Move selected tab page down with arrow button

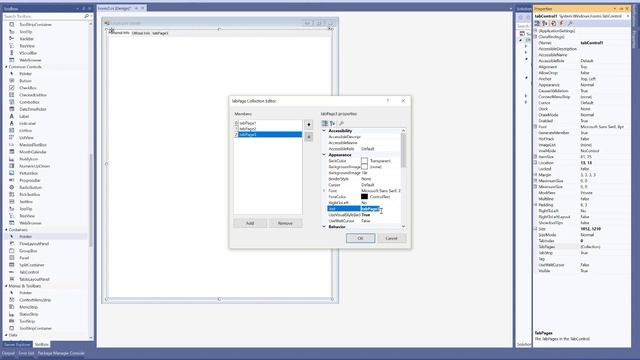(x=309, y=137)
